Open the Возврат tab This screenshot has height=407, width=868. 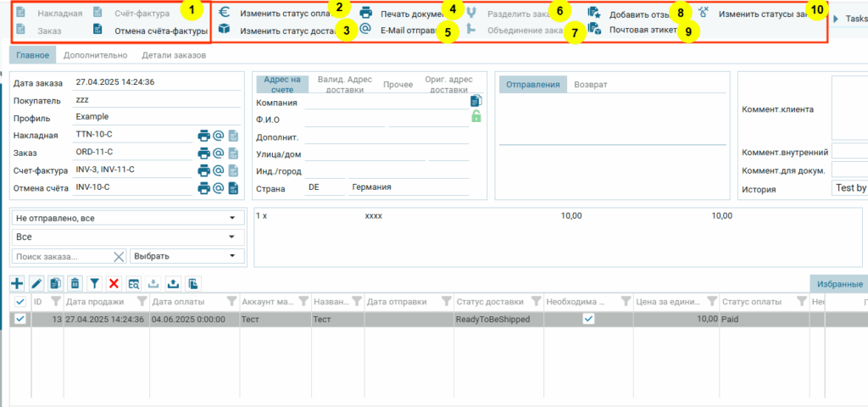[590, 85]
